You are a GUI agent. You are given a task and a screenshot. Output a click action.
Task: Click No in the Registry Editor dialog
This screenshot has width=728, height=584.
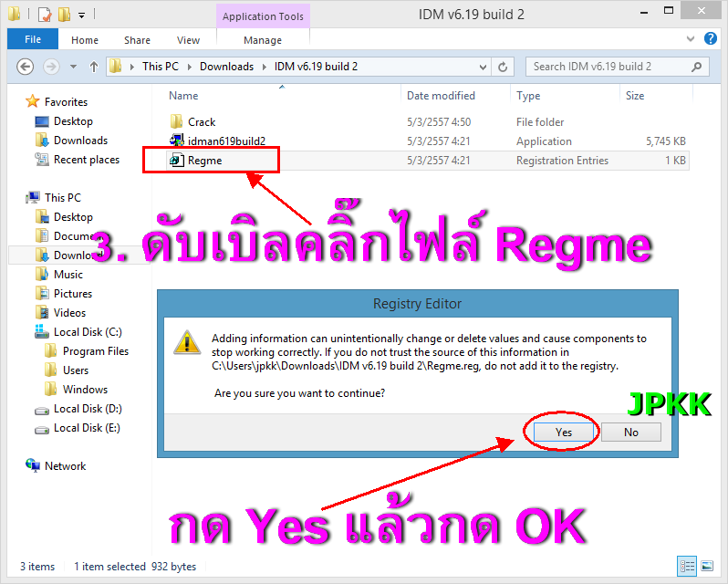coord(631,433)
